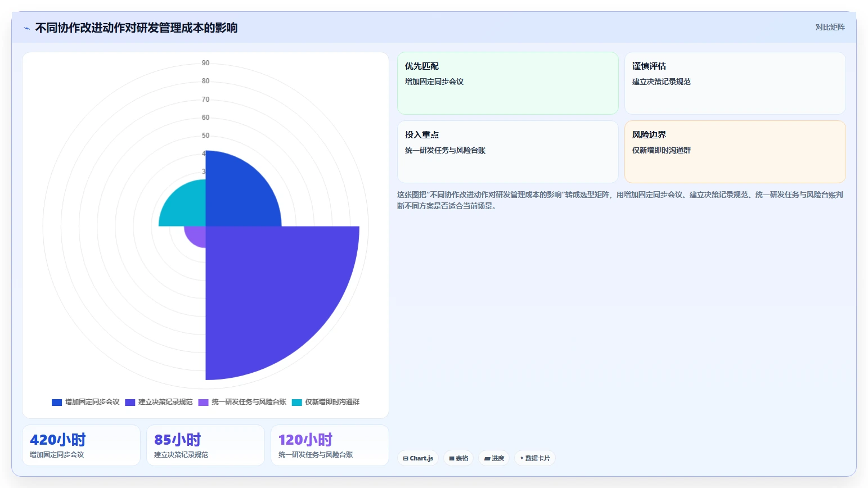
Task: Click caption under 420小时 value
Action: click(x=57, y=455)
